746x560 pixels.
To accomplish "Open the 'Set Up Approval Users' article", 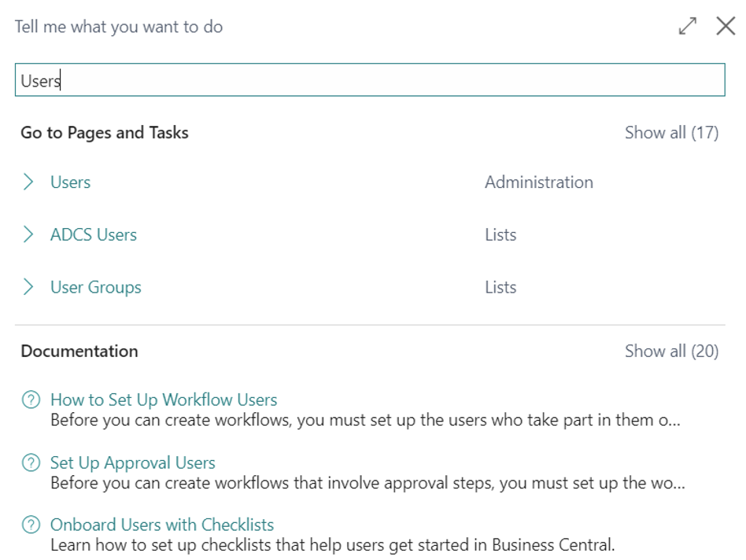I will tap(133, 463).
